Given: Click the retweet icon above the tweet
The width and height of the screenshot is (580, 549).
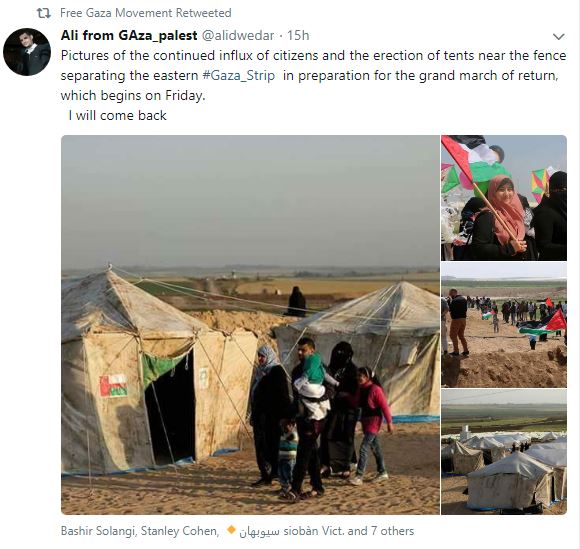Looking at the screenshot, I should click(44, 13).
